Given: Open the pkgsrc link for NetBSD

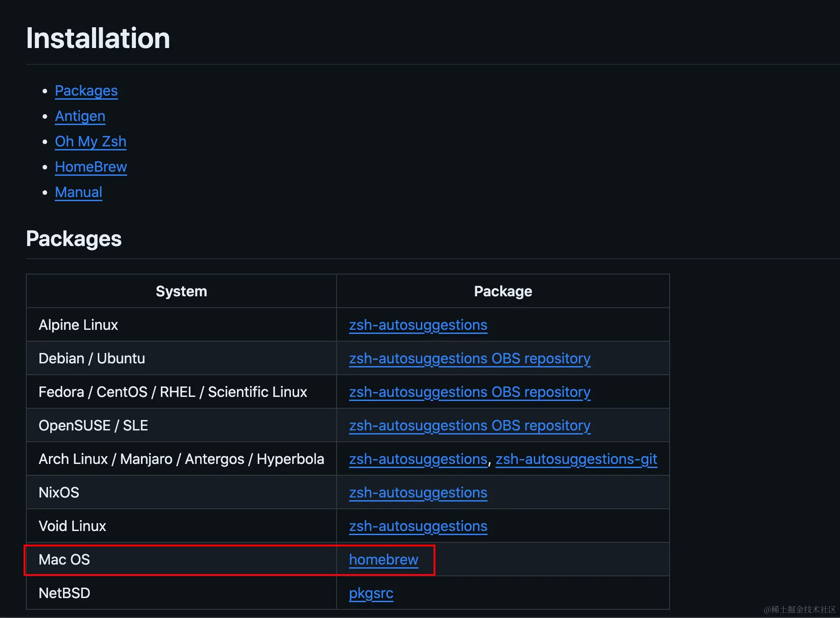Looking at the screenshot, I should 371,593.
